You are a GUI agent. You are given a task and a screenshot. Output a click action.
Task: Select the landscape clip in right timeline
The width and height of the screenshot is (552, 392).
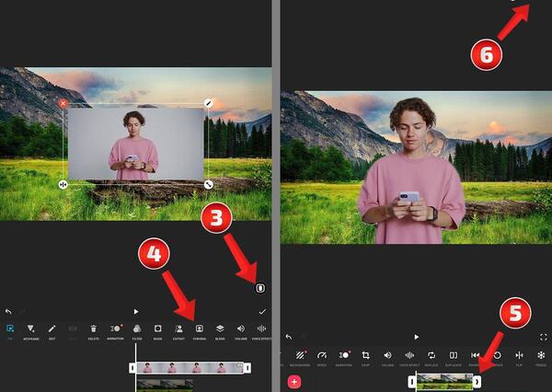(x=444, y=382)
